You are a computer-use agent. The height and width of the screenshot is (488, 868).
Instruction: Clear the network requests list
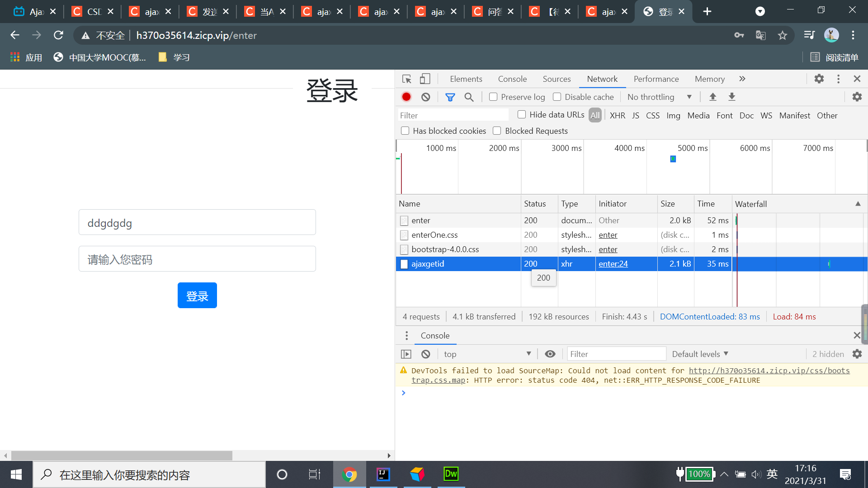(425, 97)
